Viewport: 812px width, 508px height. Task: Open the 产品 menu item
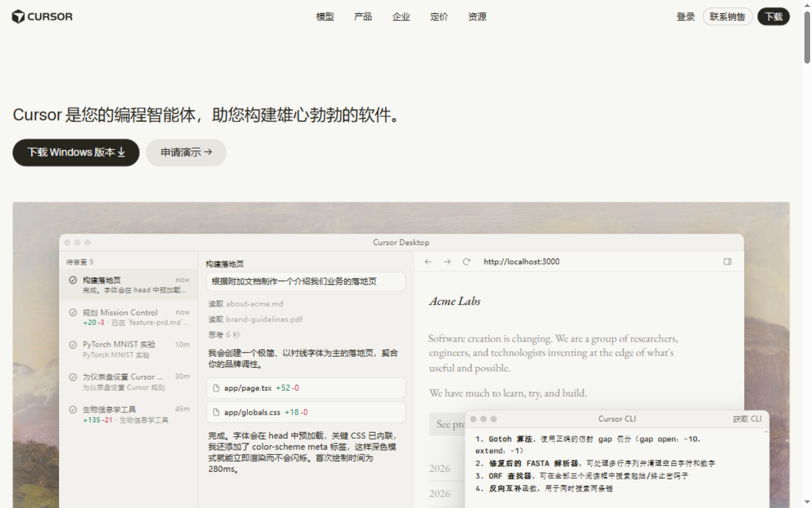[x=363, y=17]
